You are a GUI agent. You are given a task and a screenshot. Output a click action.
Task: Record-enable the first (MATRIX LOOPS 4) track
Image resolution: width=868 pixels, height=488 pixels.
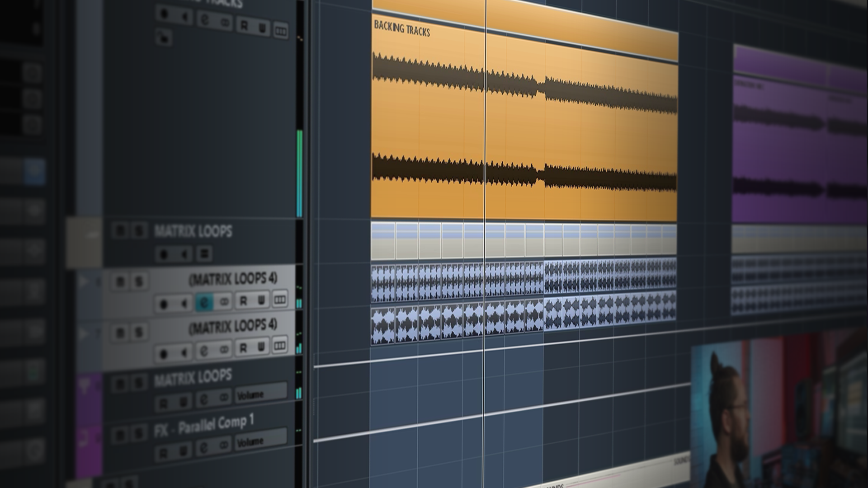164,304
